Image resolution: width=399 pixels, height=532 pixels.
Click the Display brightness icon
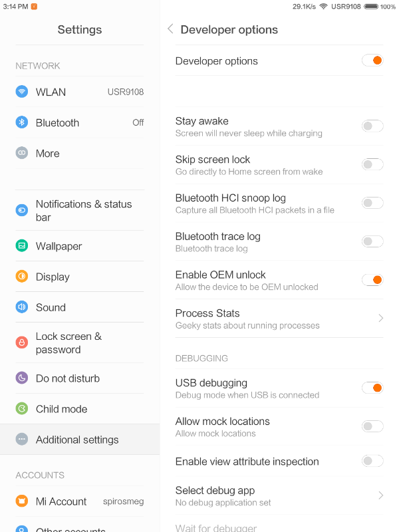tap(22, 277)
